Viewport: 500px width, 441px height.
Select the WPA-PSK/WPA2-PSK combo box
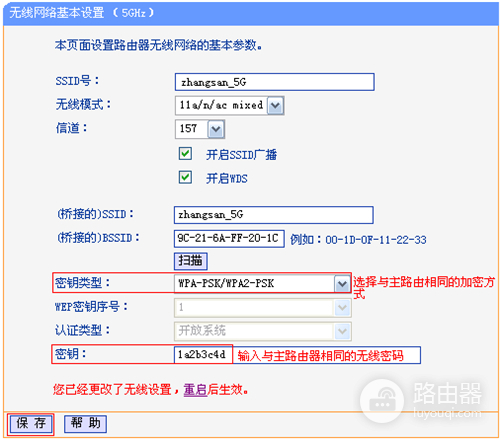(x=262, y=284)
